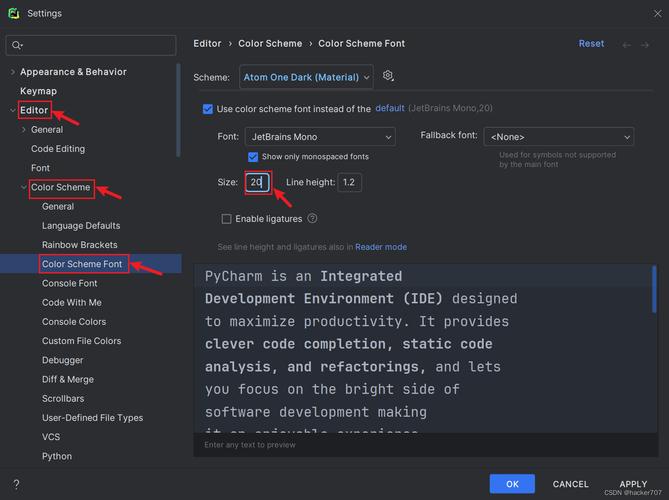Open the default font link
The width and height of the screenshot is (669, 500).
390,108
